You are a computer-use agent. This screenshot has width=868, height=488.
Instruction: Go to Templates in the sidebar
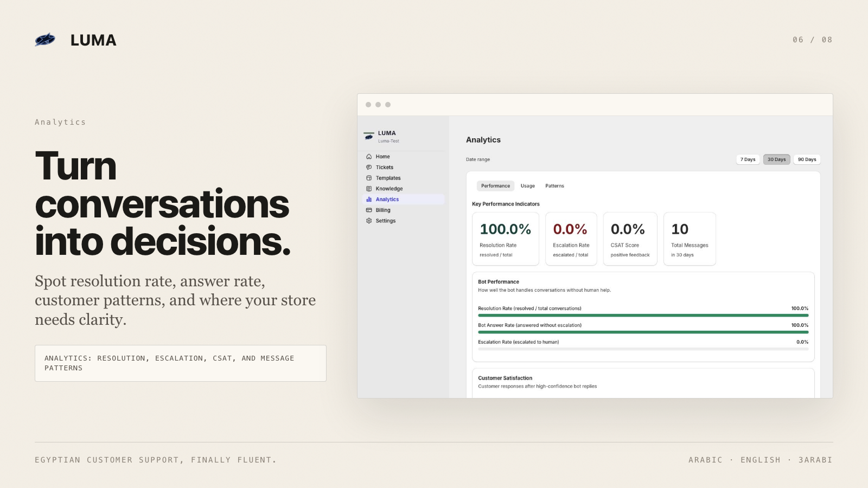[x=403, y=178]
